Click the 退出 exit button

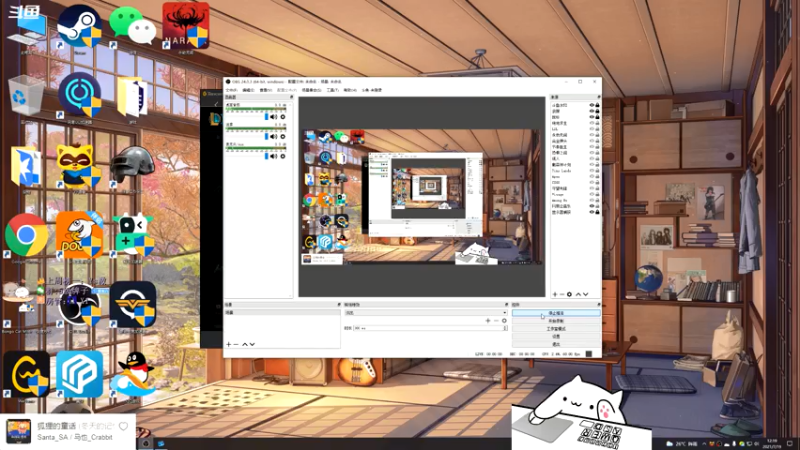coord(556,344)
